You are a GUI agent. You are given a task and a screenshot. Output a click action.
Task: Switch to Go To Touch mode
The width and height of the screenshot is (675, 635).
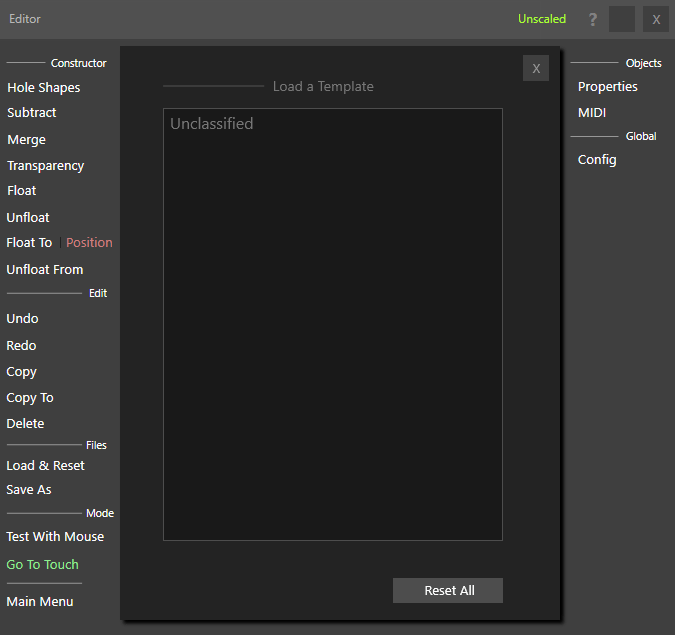[42, 564]
